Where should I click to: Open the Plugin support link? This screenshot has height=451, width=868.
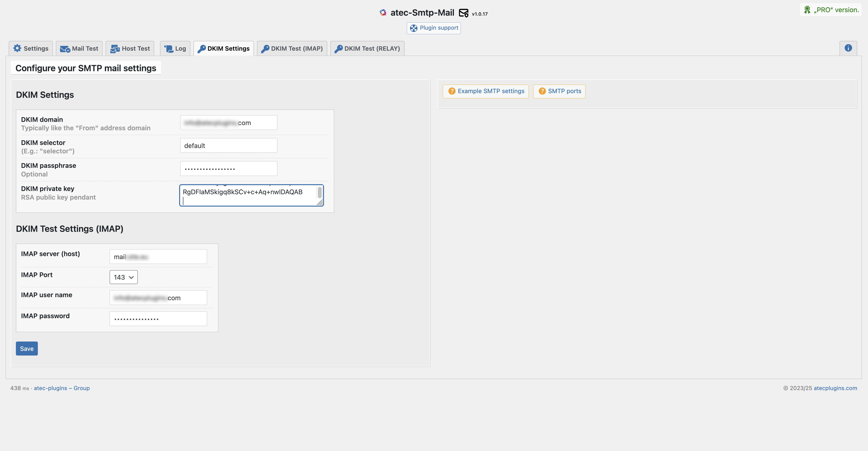(x=434, y=28)
